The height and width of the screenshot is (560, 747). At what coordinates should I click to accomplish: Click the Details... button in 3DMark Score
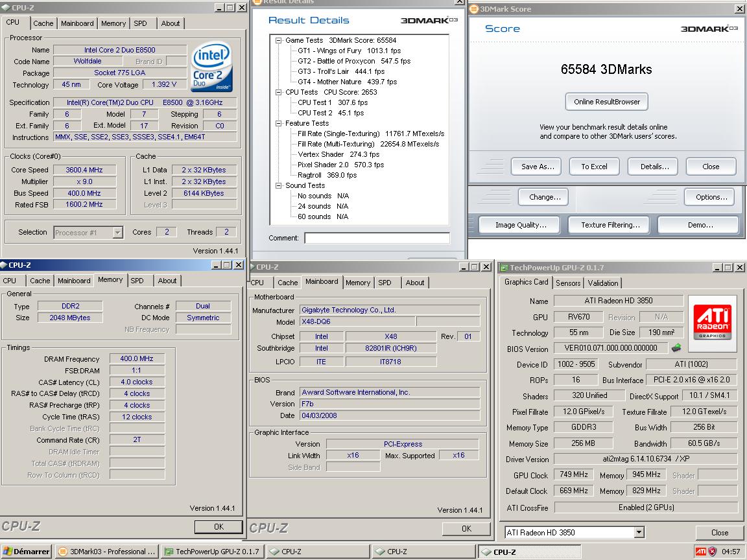tap(654, 167)
